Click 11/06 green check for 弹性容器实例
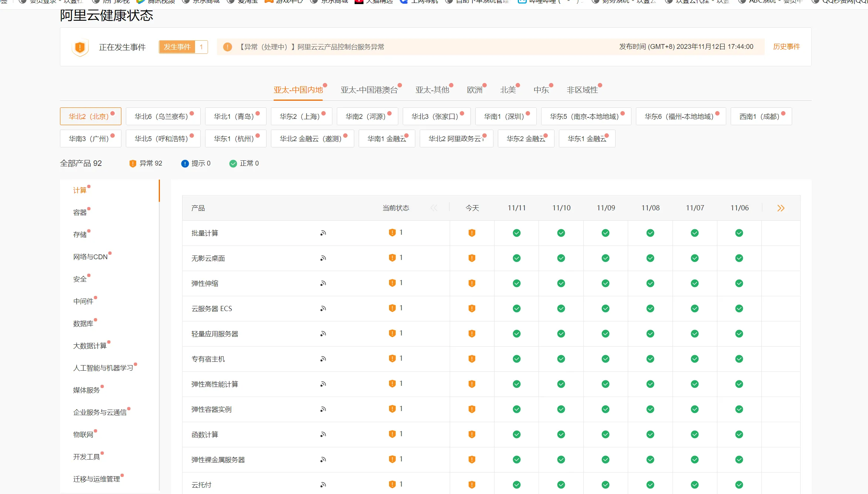This screenshot has height=494, width=868. (739, 409)
